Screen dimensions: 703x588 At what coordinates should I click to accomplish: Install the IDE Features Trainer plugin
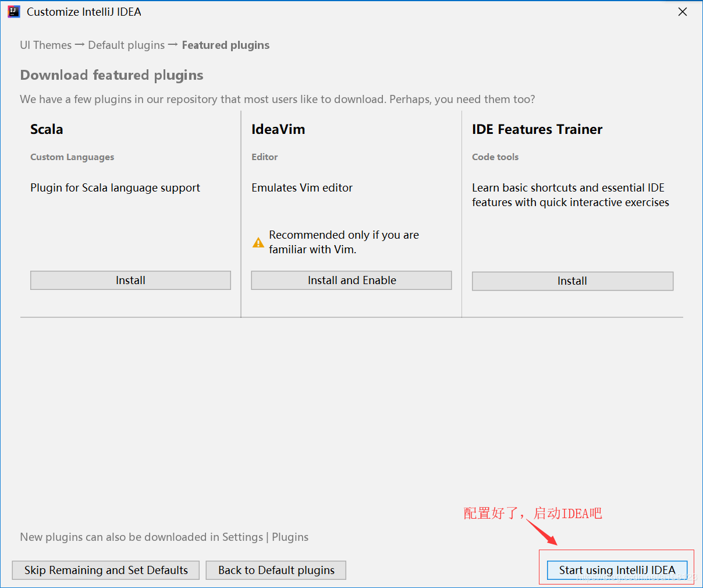[x=573, y=281]
